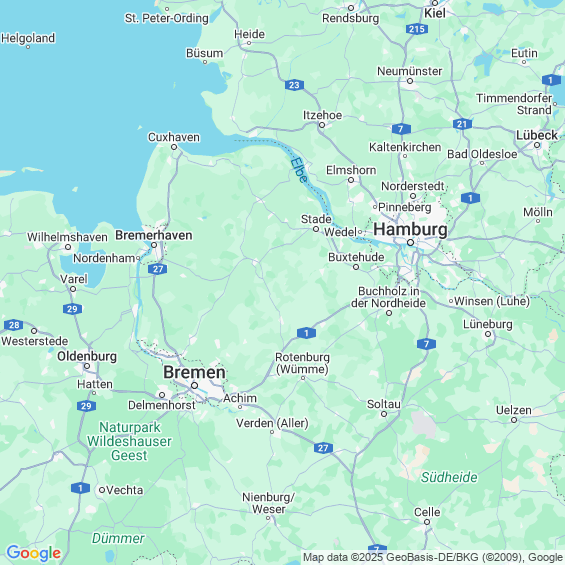
Task: Click the map data copyright text
Action: tap(433, 557)
